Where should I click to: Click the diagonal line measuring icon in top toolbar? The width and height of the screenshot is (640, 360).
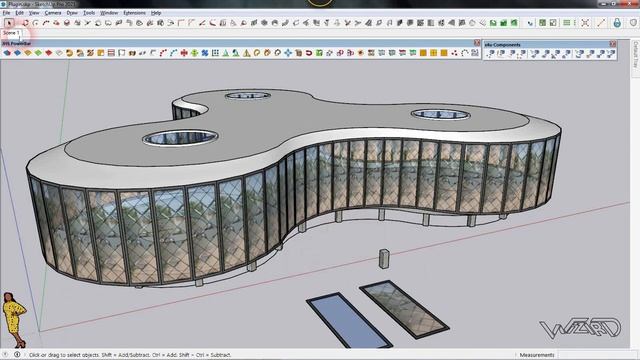coord(601,23)
